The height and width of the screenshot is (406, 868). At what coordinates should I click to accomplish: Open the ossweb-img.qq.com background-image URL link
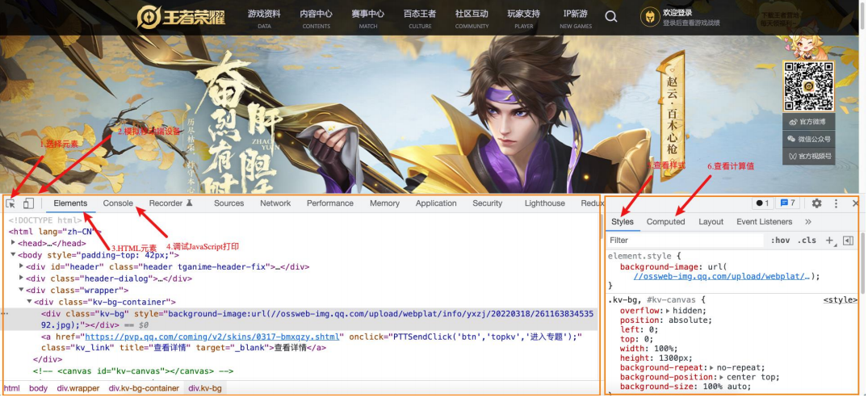coord(722,276)
